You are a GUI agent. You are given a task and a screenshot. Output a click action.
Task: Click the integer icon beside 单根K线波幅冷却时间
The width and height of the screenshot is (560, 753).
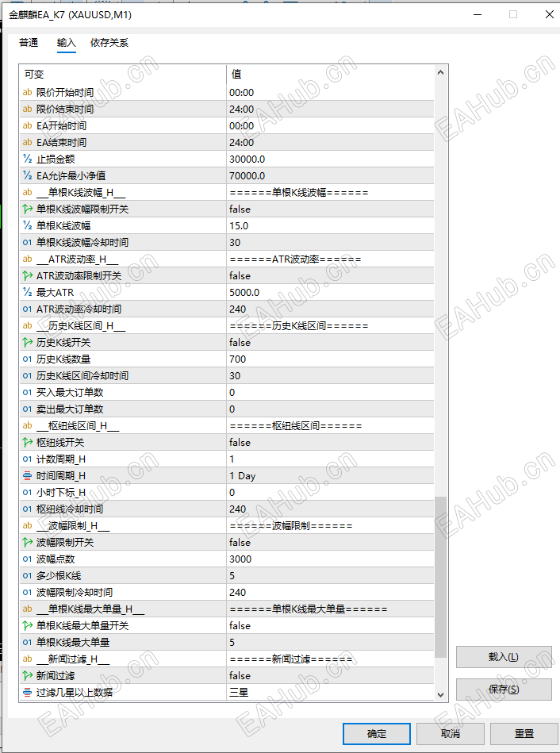(28, 243)
